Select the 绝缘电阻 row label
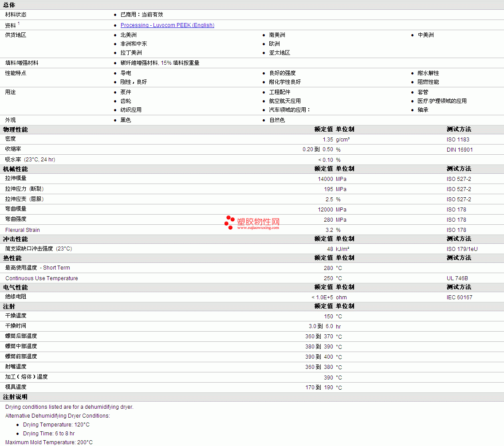The height and width of the screenshot is (446, 504). tap(16, 297)
